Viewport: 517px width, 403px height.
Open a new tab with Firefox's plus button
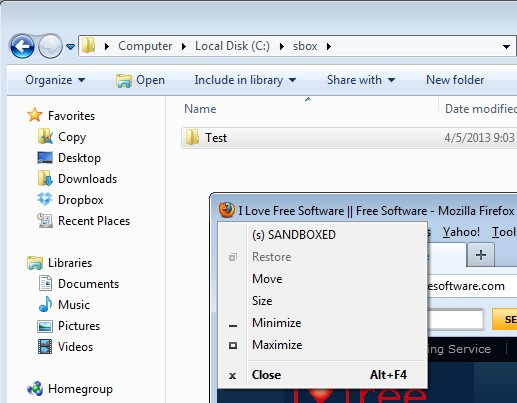point(481,255)
